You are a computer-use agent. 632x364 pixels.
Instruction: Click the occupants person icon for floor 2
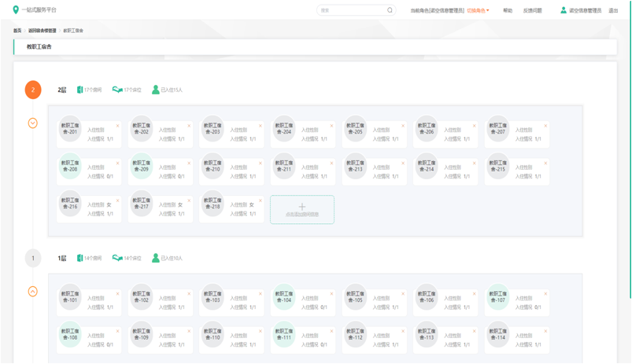click(x=155, y=90)
